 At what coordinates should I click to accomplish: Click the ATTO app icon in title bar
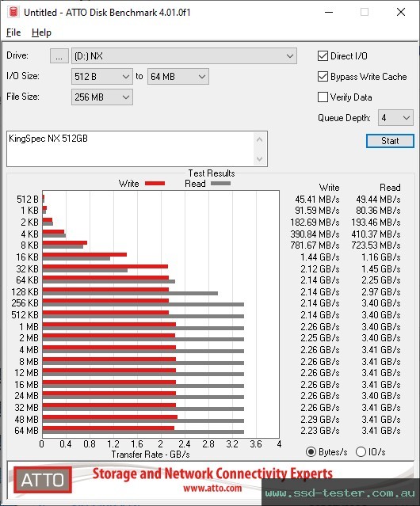pos(13,12)
